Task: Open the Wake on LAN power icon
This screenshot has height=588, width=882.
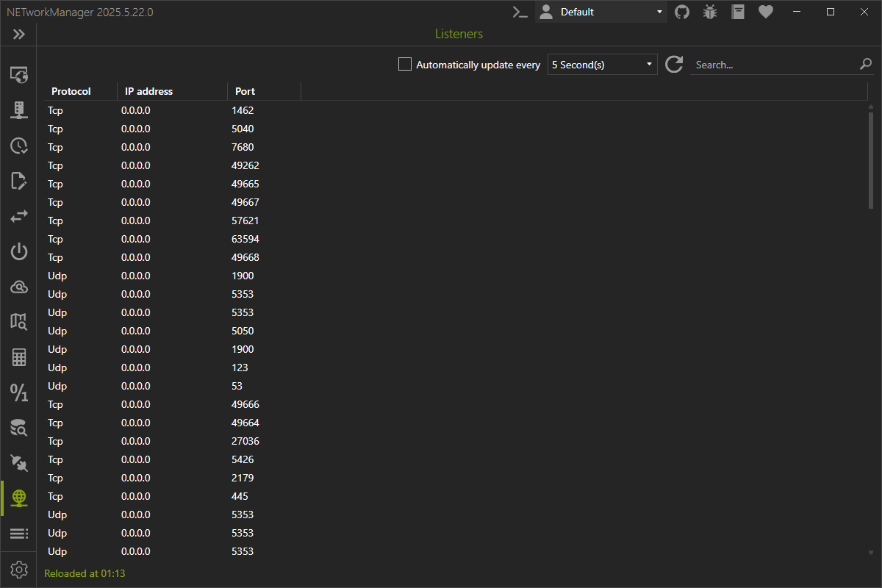Action: pyautogui.click(x=18, y=251)
